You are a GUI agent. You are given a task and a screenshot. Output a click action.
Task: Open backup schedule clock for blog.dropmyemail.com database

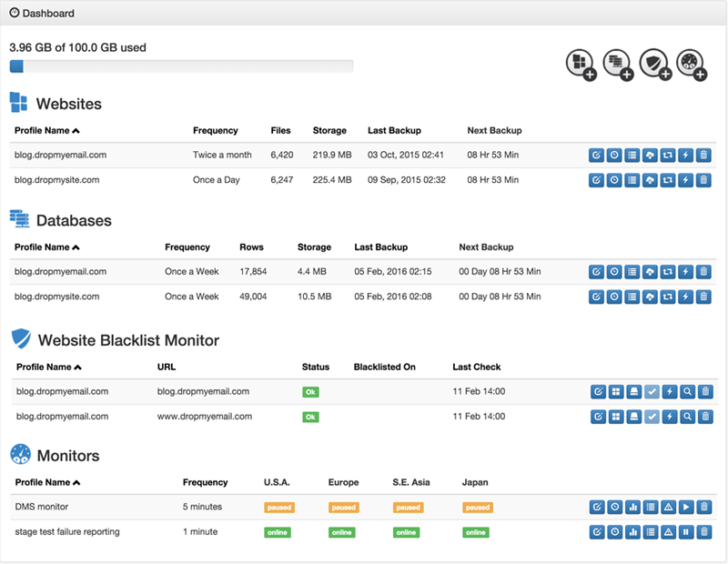pos(614,271)
